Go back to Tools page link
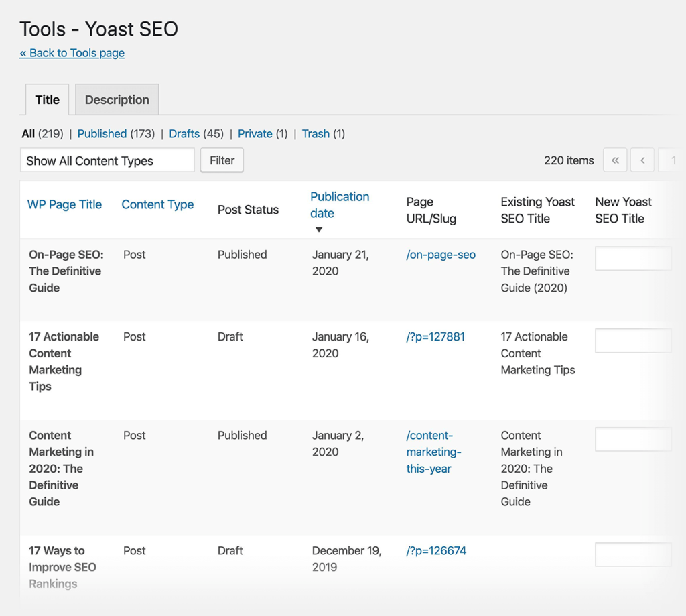 click(72, 53)
